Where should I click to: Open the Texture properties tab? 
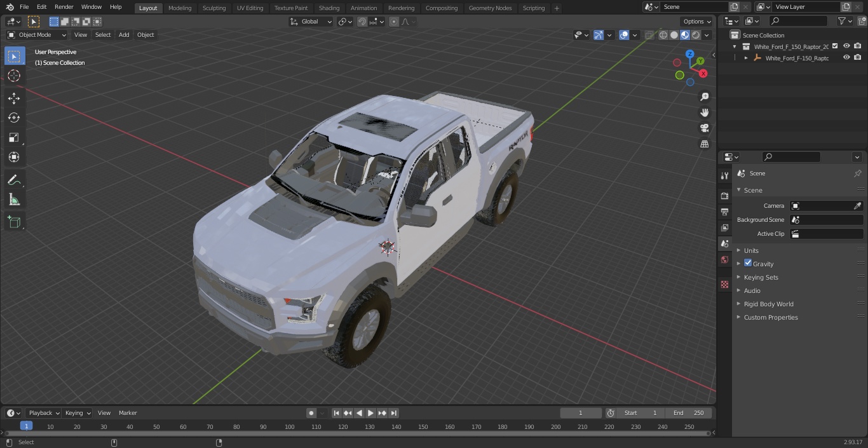(724, 284)
